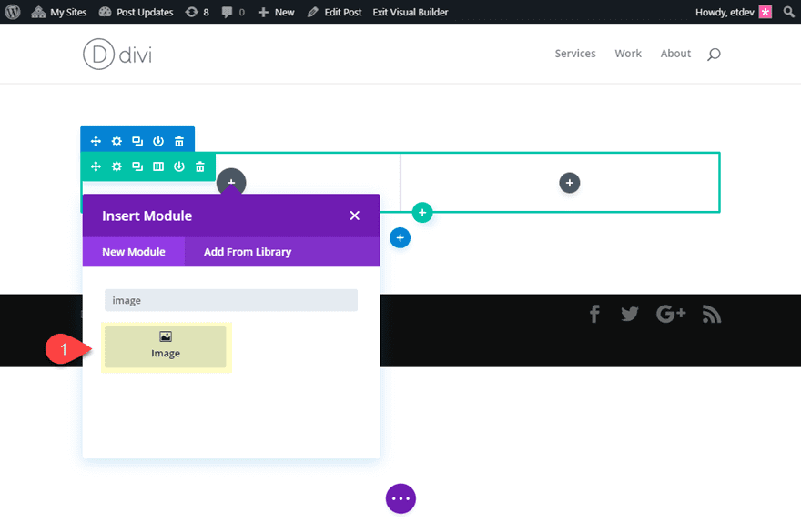Open the blue section settings gear icon
The width and height of the screenshot is (801, 532).
tap(117, 140)
